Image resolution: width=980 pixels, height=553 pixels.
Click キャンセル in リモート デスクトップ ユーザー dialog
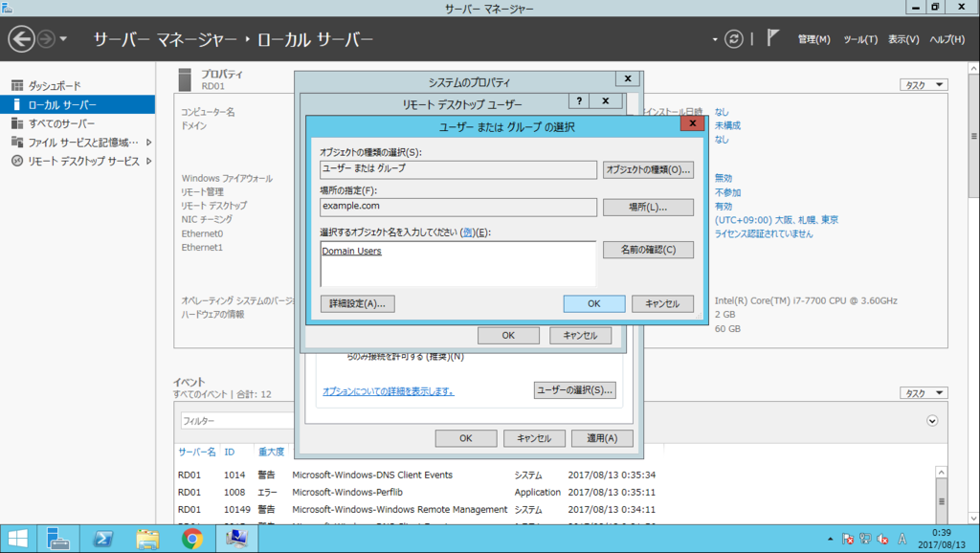[x=580, y=336]
